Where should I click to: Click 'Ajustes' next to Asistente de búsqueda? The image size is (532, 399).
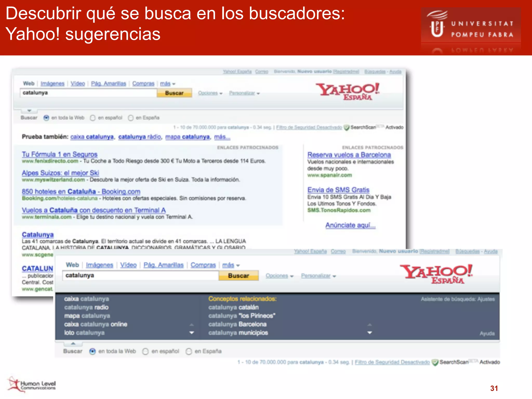[486, 299]
